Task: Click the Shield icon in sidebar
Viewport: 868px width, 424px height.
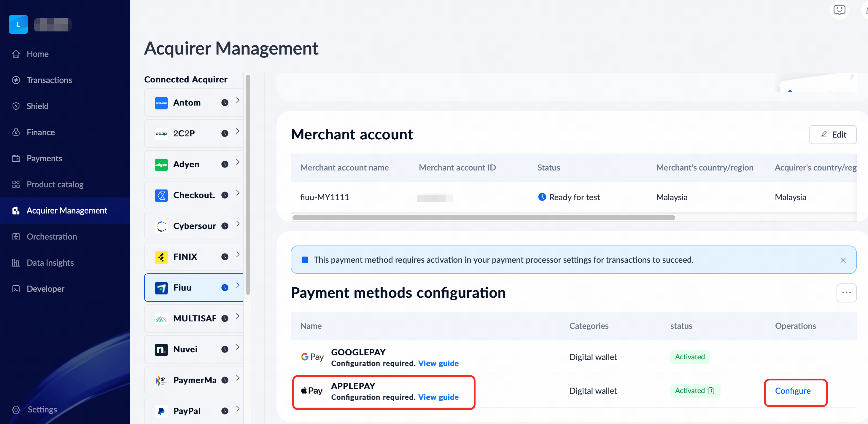Action: (x=16, y=106)
